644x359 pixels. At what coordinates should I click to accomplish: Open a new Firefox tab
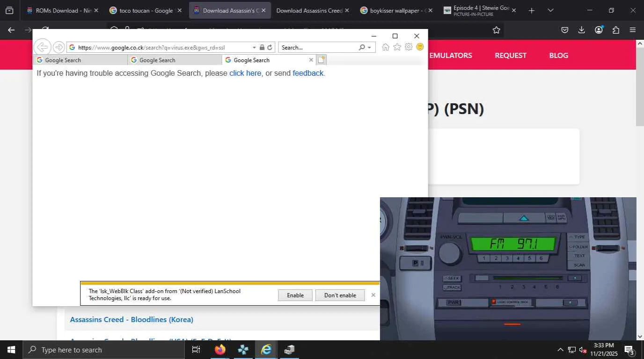tap(531, 10)
